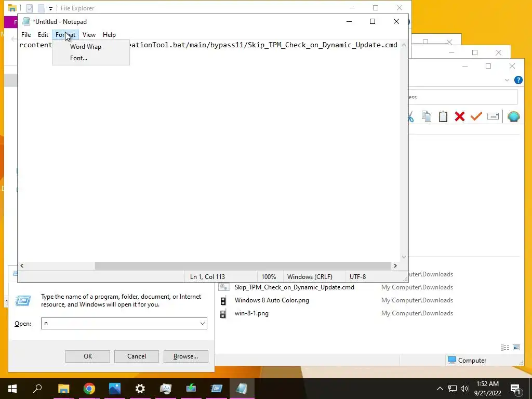Click Browse... in the Run dialog

[185, 356]
